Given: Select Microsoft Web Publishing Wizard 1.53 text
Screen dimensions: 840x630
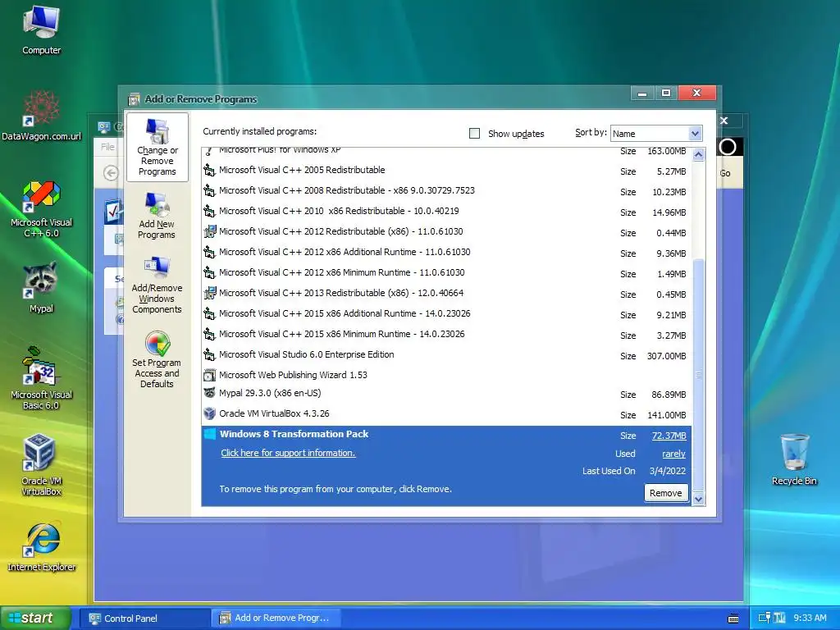Looking at the screenshot, I should [x=293, y=375].
